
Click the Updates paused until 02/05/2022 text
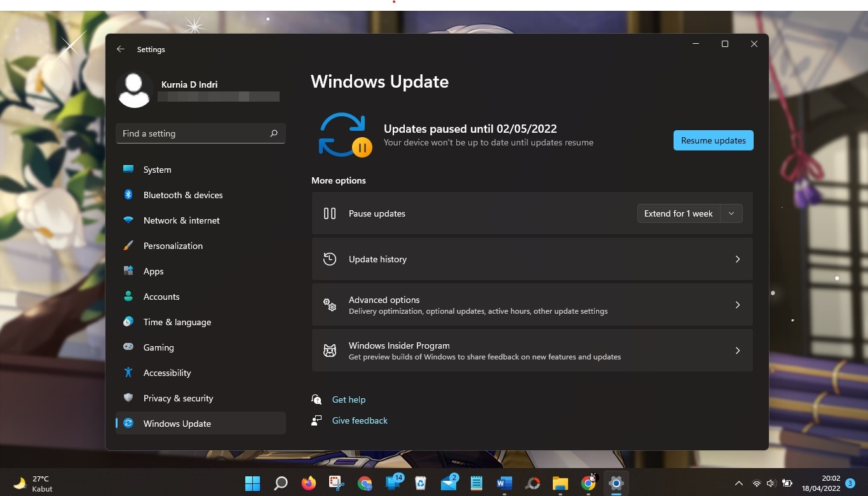[x=470, y=129]
